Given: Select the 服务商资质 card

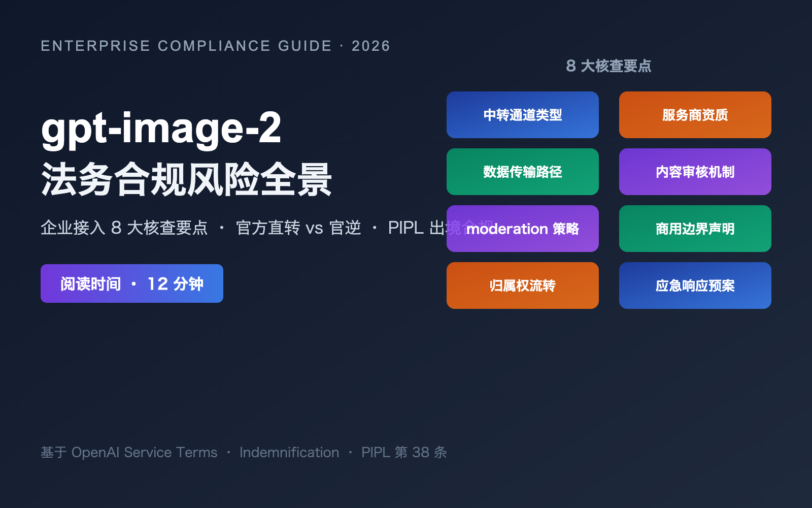Looking at the screenshot, I should click(x=695, y=115).
